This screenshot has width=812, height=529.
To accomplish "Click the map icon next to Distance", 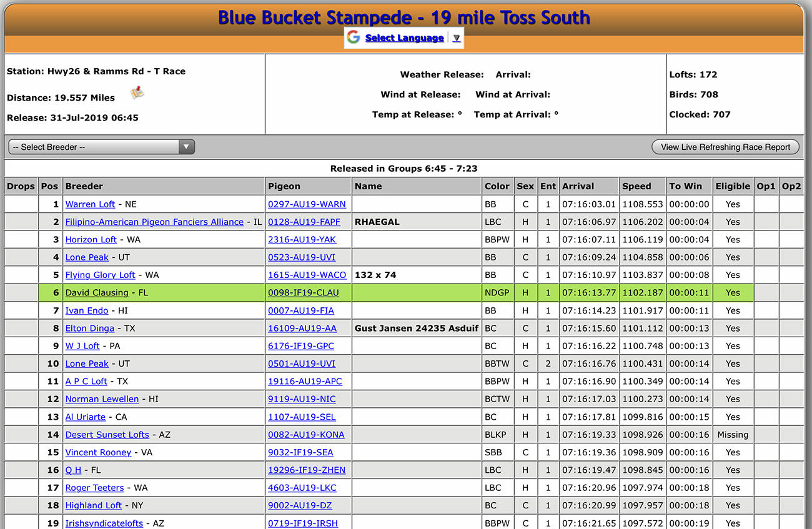I will pyautogui.click(x=137, y=93).
